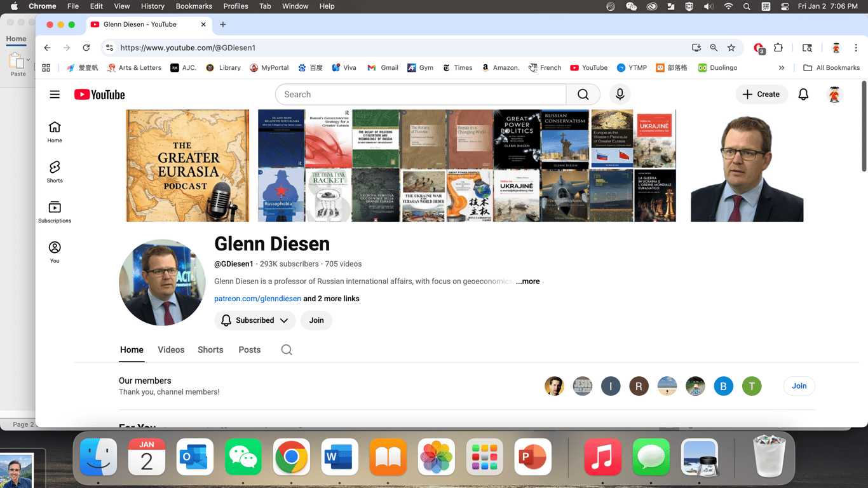Open the YouTube guide hamburger menu

point(55,95)
